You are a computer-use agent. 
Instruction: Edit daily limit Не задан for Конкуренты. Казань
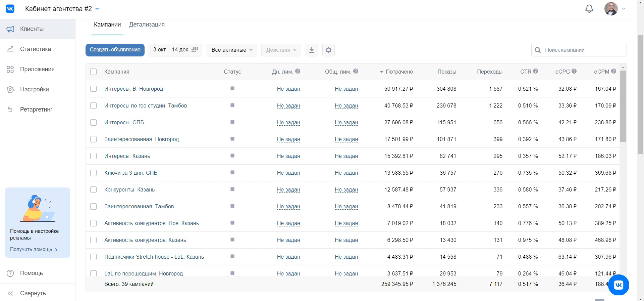pyautogui.click(x=288, y=189)
